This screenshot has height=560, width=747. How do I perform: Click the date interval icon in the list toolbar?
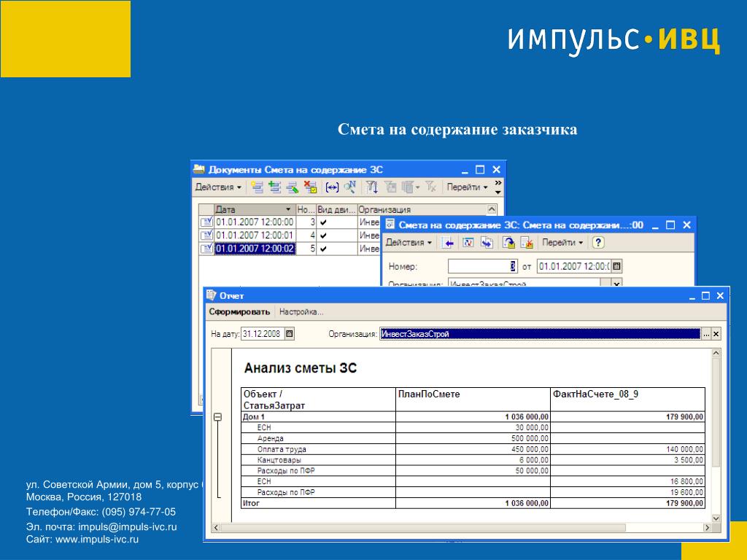[x=332, y=187]
